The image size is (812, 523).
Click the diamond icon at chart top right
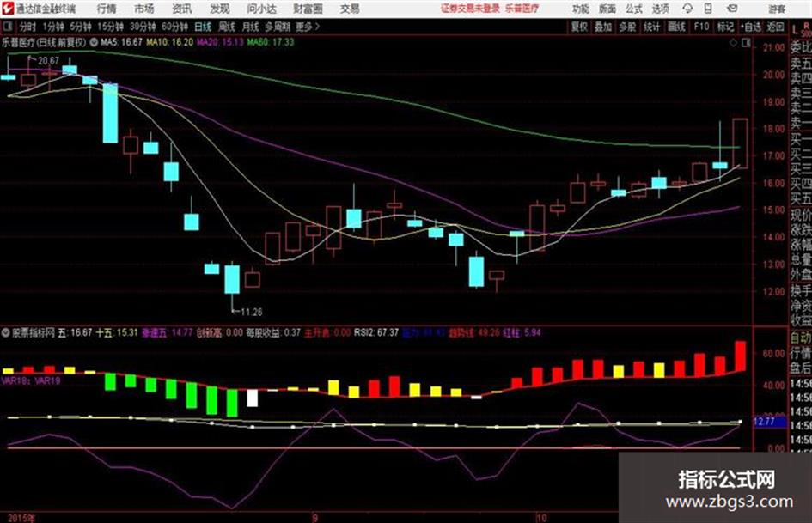coord(733,43)
